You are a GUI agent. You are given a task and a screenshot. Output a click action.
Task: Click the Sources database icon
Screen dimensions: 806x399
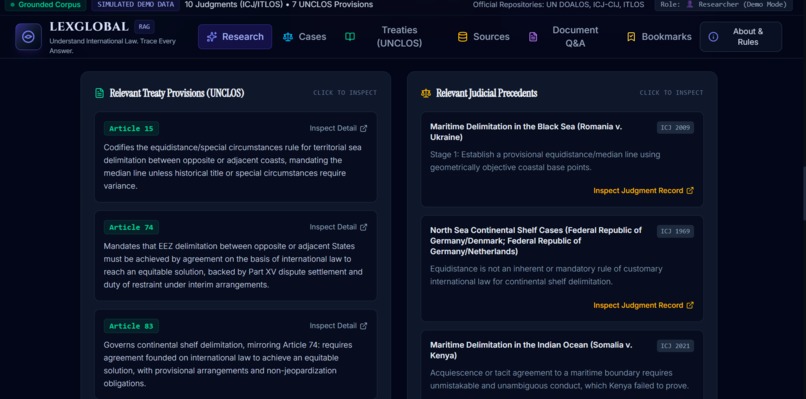[463, 37]
